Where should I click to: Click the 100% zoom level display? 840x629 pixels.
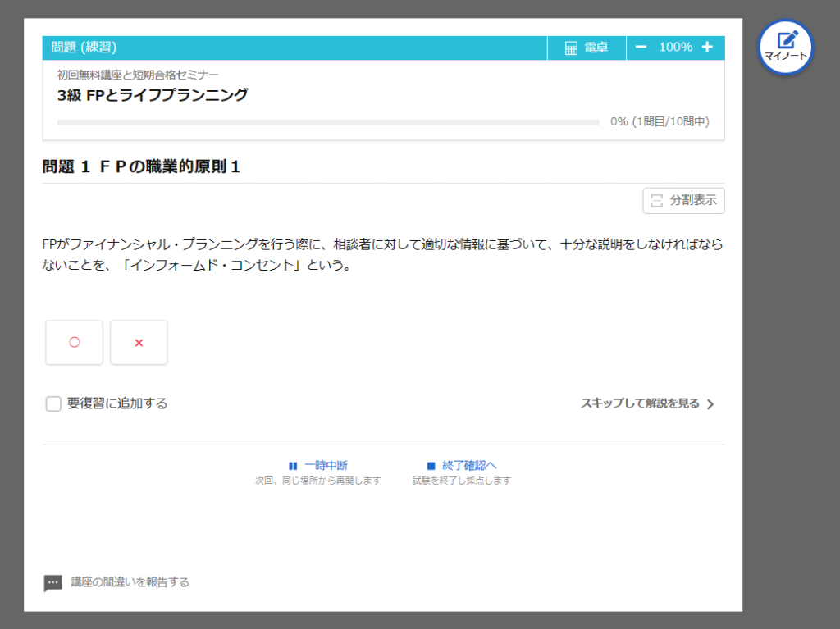pos(675,47)
